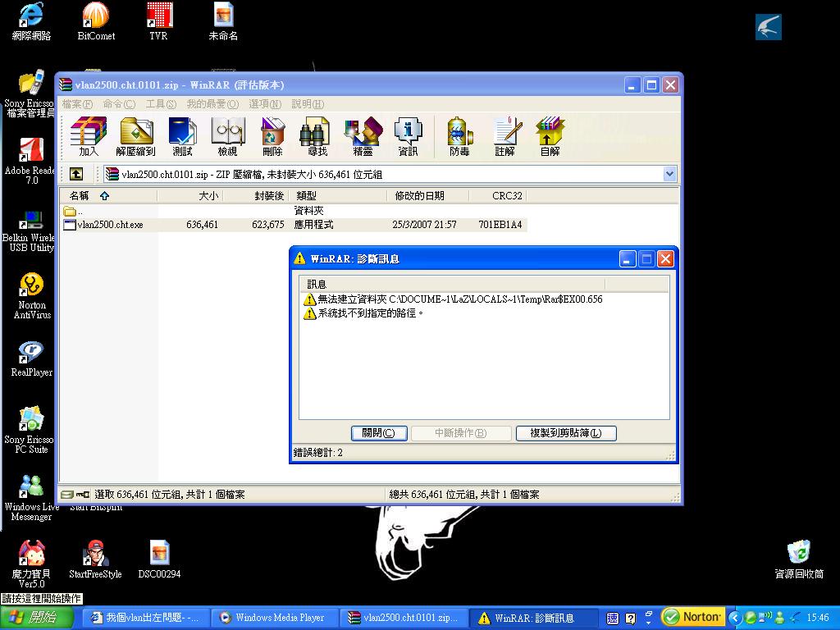
Task: Open the DSC00294 desktop image file
Action: pos(159,559)
